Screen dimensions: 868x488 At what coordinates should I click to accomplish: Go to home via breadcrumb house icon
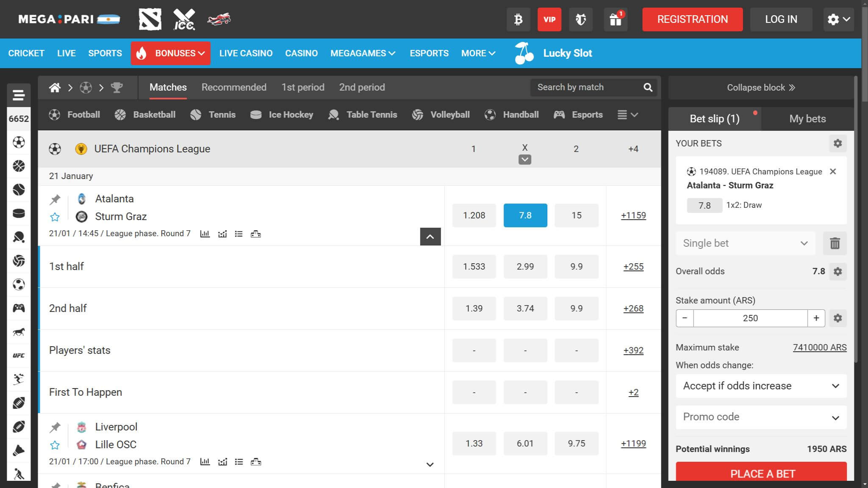(55, 88)
